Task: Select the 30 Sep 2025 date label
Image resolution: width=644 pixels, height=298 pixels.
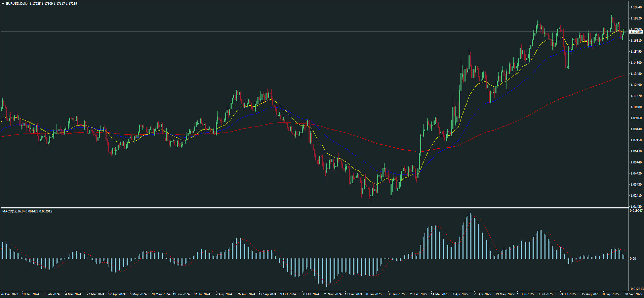Action: point(633,294)
